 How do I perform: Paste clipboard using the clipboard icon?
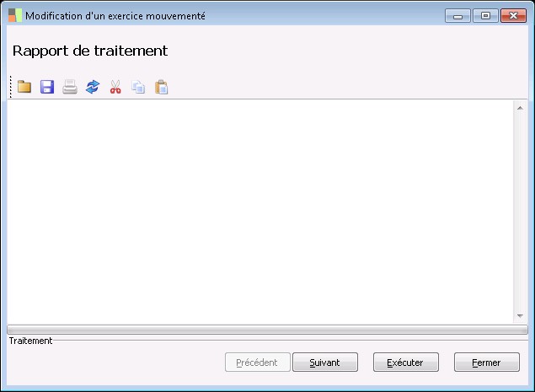(x=161, y=87)
